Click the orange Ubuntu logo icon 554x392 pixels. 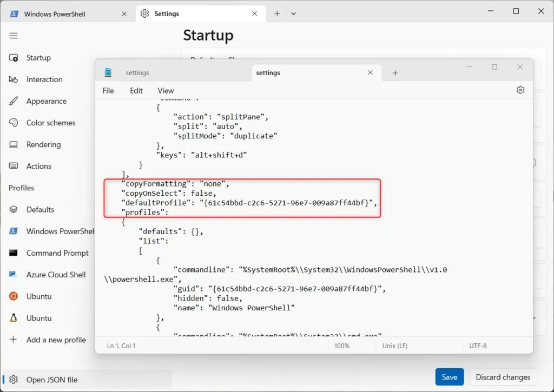14,296
